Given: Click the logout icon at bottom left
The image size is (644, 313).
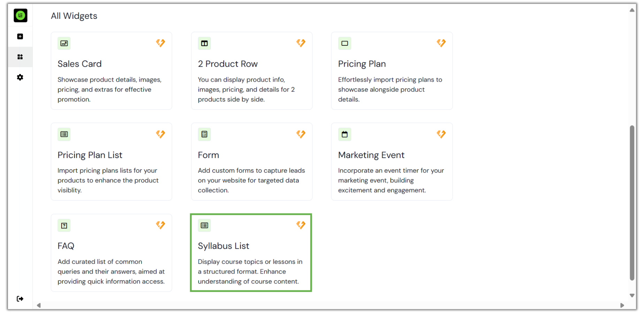Looking at the screenshot, I should point(20,299).
